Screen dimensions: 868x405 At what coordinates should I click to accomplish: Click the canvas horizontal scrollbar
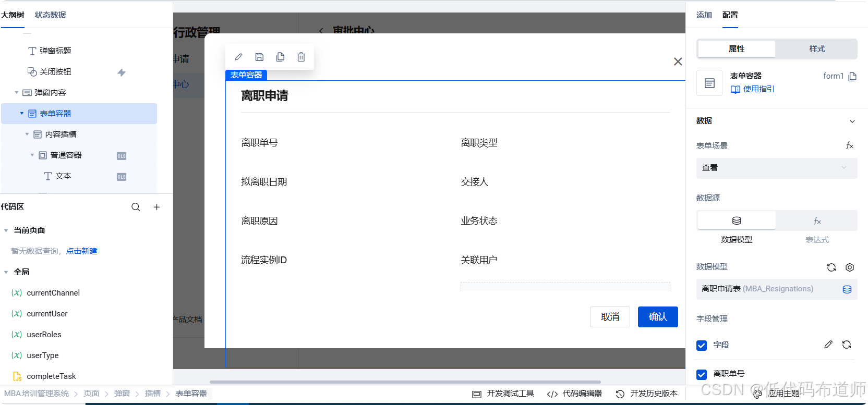click(405, 382)
